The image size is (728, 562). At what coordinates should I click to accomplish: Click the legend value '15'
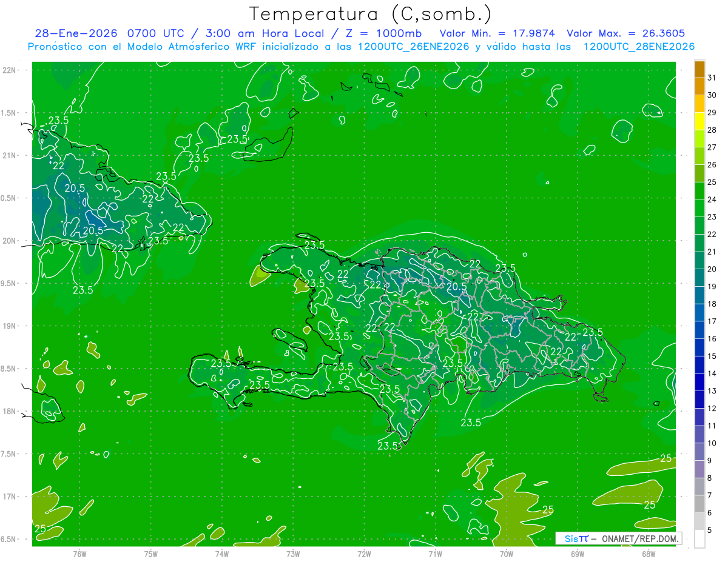(712, 356)
